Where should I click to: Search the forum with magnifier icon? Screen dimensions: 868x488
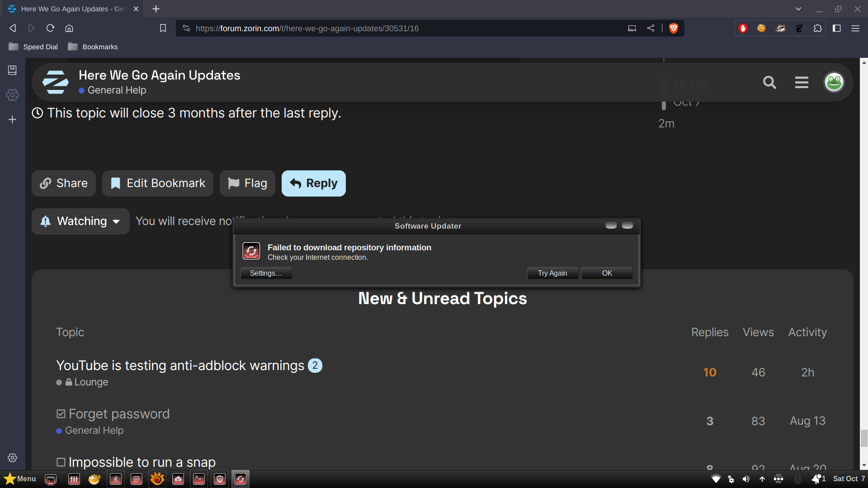tap(769, 82)
